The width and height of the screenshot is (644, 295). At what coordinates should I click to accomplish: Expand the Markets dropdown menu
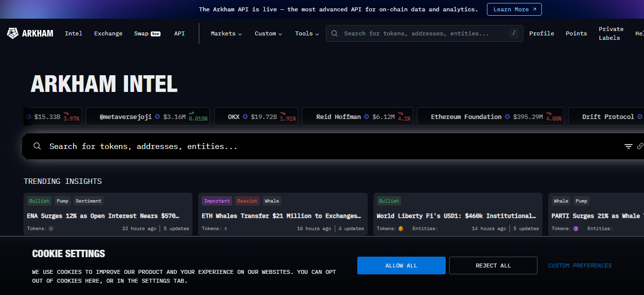[226, 33]
